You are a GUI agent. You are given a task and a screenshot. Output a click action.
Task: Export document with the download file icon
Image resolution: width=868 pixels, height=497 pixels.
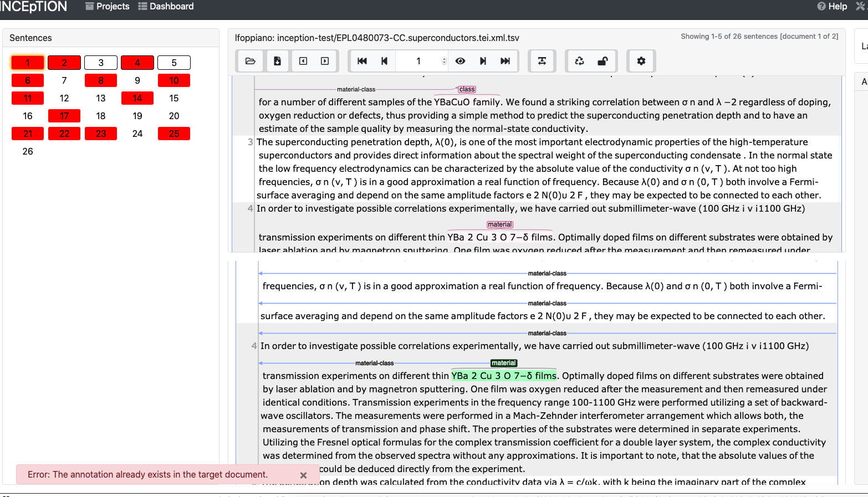tap(278, 61)
